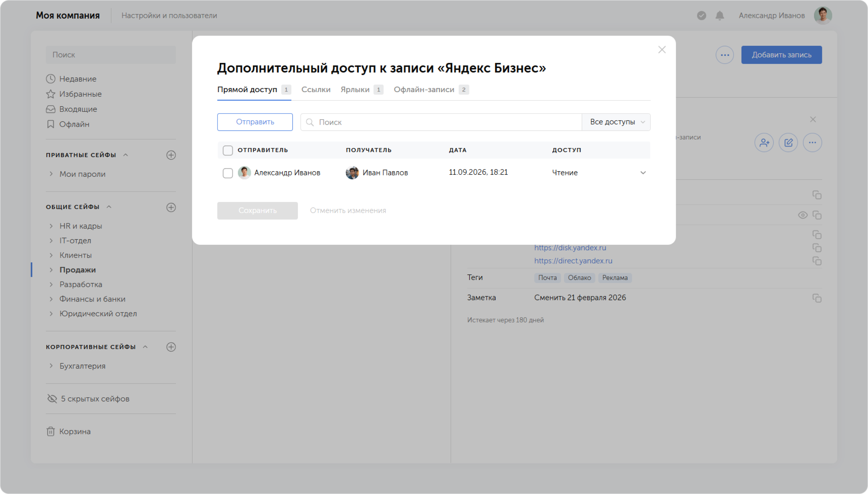
Task: Open the Все доступы filter dropdown
Action: pos(616,122)
